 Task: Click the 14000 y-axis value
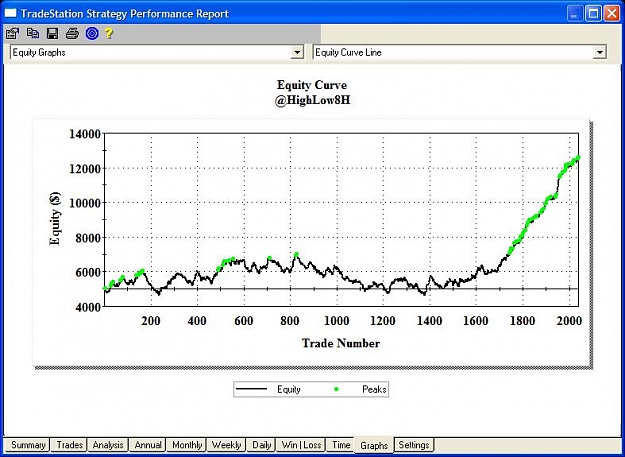pos(85,134)
